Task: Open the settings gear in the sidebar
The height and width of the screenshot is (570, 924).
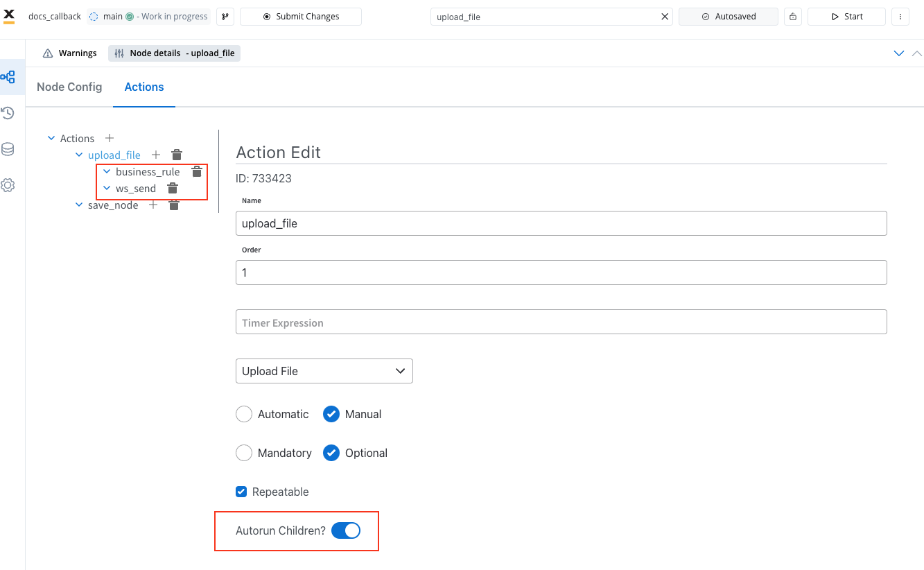Action: [8, 185]
